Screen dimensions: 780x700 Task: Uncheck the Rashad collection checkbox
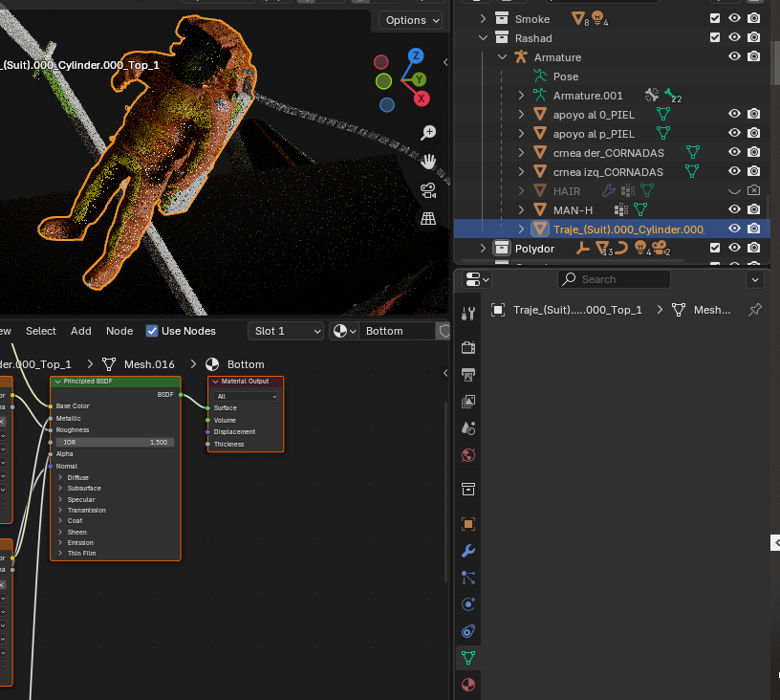715,37
